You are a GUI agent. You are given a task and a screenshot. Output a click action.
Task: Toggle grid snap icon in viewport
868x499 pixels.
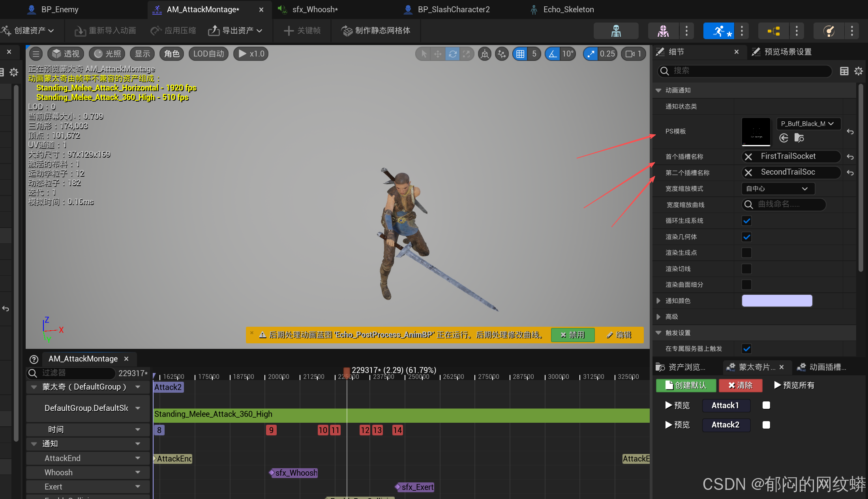click(520, 54)
